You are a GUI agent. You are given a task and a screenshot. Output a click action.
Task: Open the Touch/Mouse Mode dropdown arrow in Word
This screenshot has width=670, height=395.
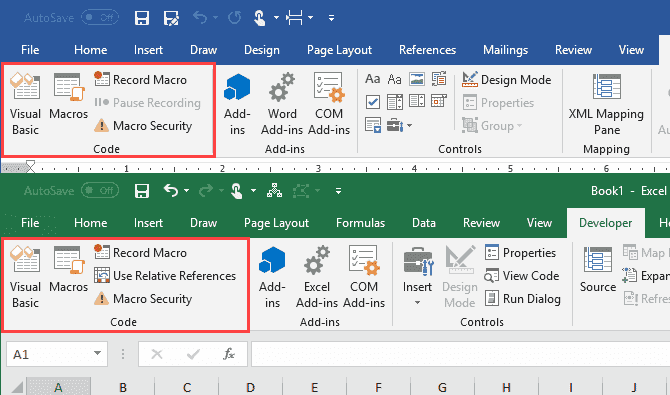click(276, 18)
